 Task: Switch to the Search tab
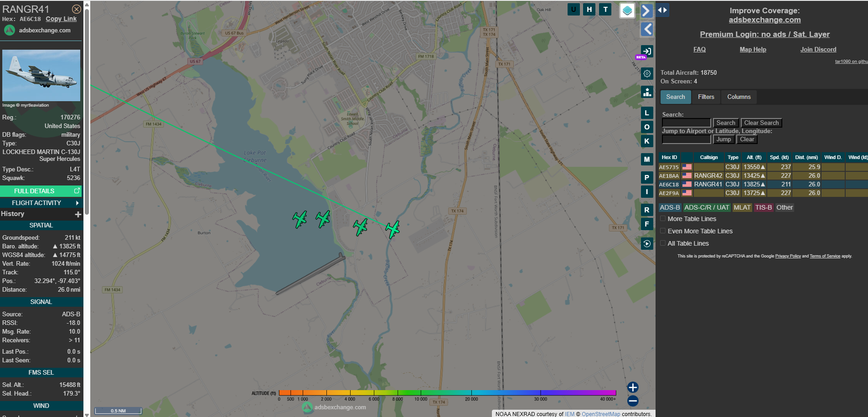pos(676,97)
